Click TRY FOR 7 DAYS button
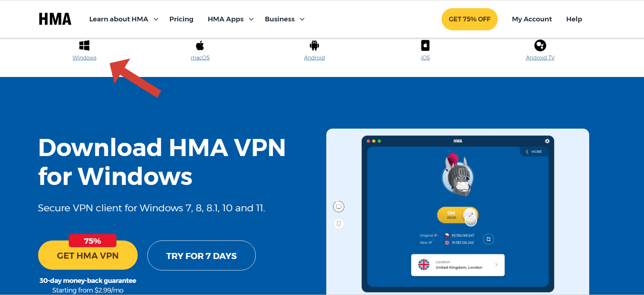 click(201, 255)
